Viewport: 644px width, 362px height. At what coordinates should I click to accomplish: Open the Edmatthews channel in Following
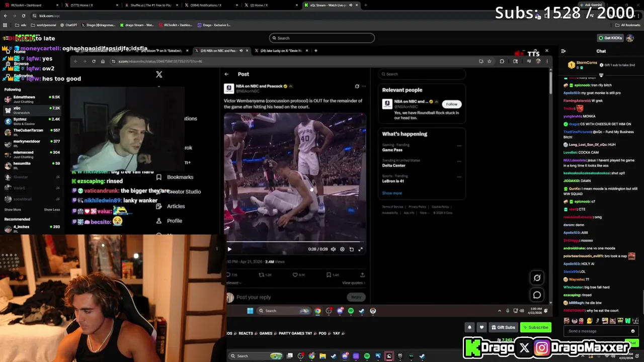click(x=31, y=99)
